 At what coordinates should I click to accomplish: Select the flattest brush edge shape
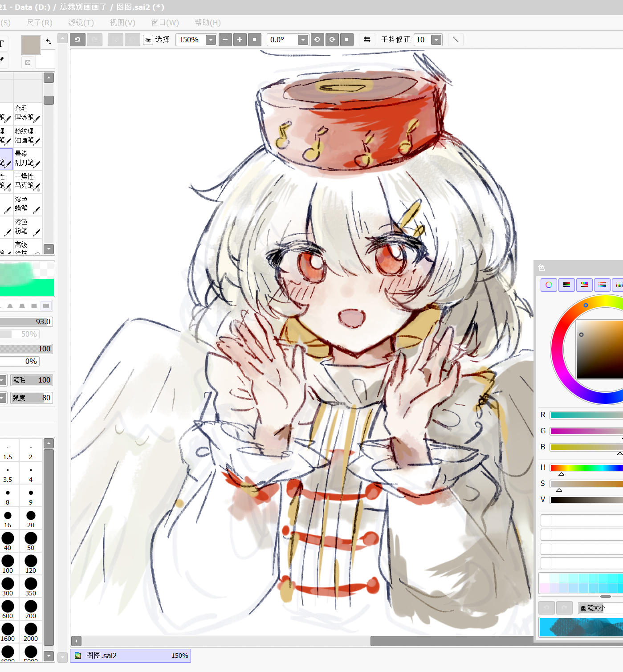pyautogui.click(x=46, y=306)
